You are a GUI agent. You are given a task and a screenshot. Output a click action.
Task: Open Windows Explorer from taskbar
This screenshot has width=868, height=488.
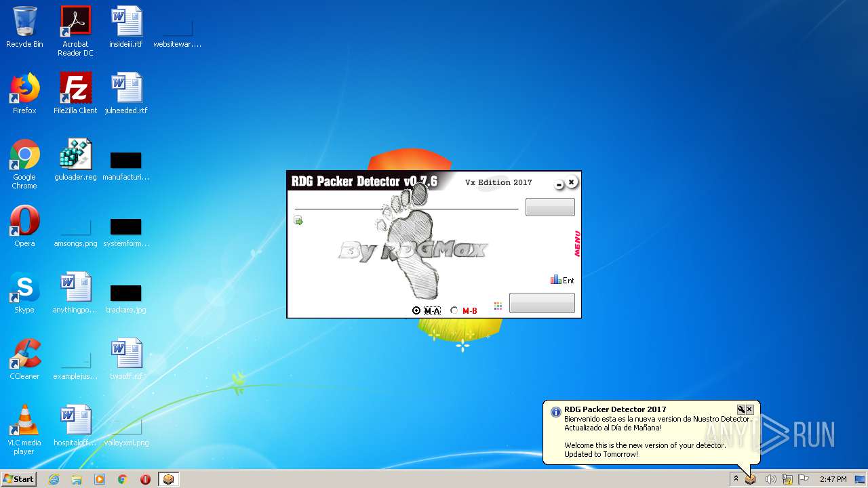coord(77,479)
